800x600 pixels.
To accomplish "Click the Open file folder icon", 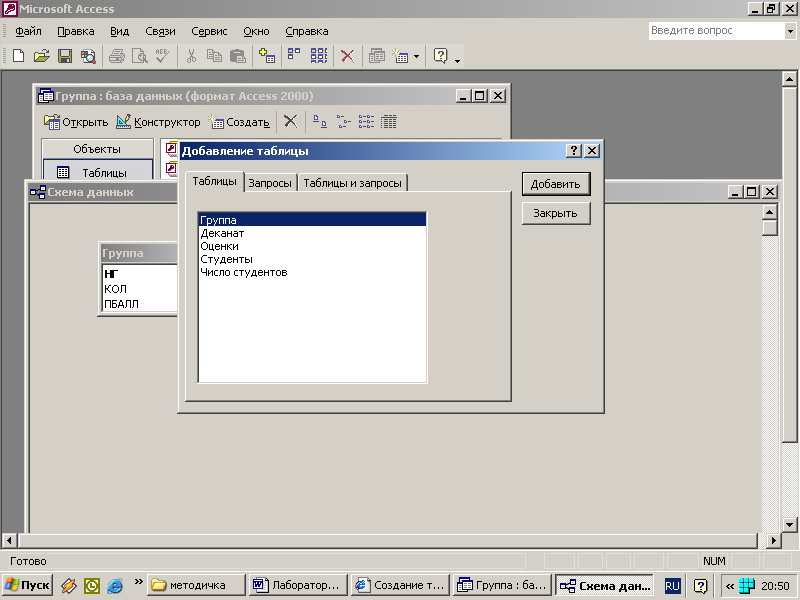I will (x=42, y=56).
